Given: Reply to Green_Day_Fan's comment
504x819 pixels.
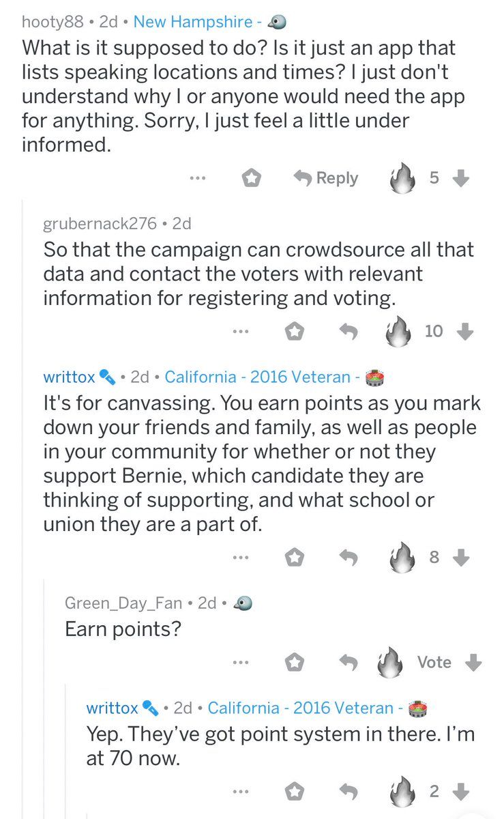Looking at the screenshot, I should (x=349, y=663).
